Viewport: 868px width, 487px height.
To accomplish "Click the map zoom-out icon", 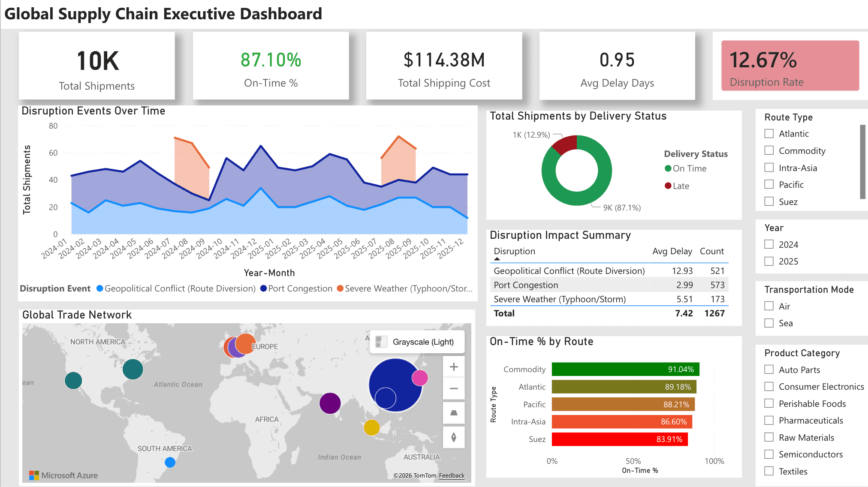I will click(x=453, y=388).
